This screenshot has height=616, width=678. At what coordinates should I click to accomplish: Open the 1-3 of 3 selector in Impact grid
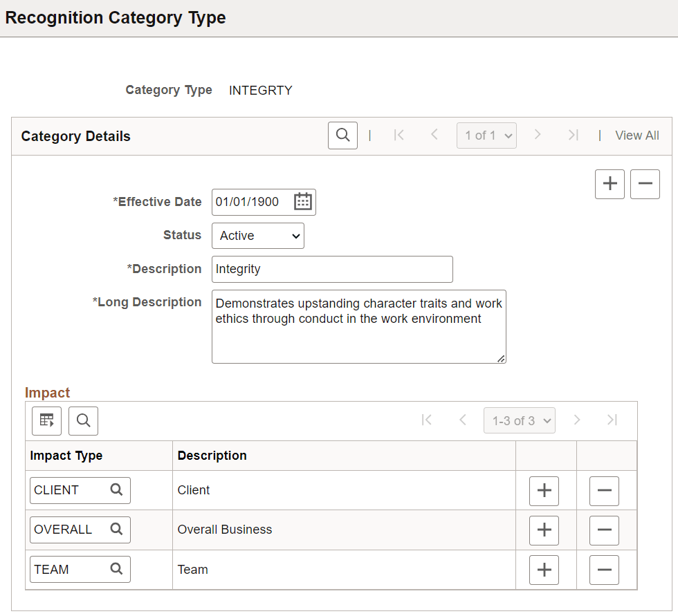519,420
